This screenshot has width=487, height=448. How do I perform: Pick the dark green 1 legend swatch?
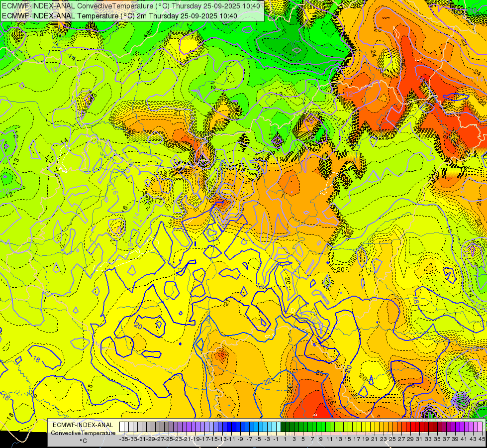pyautogui.click(x=285, y=427)
